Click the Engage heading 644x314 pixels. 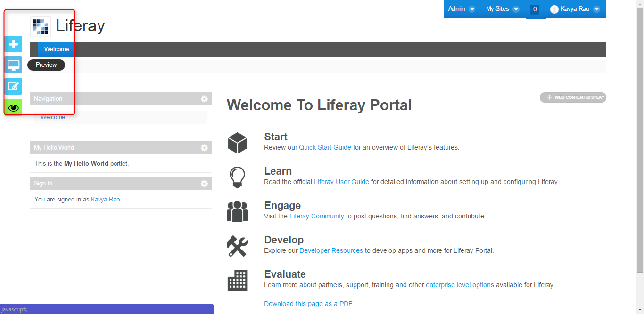282,206
